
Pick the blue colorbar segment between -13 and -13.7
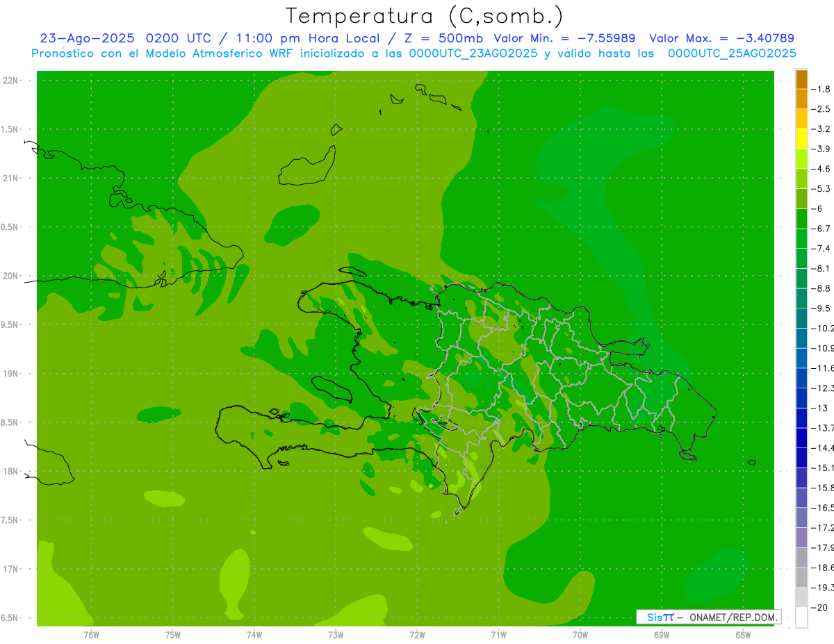point(801,418)
